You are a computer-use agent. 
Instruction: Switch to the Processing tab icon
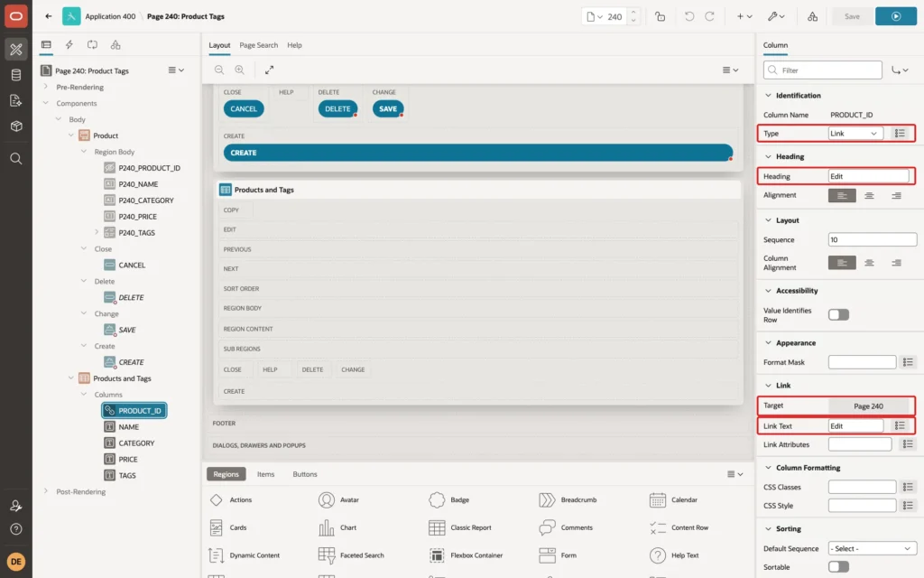coord(92,45)
